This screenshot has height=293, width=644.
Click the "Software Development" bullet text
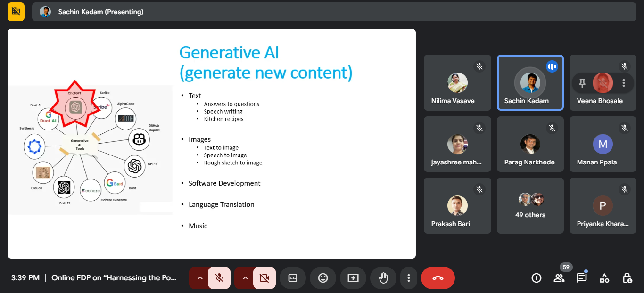click(224, 183)
